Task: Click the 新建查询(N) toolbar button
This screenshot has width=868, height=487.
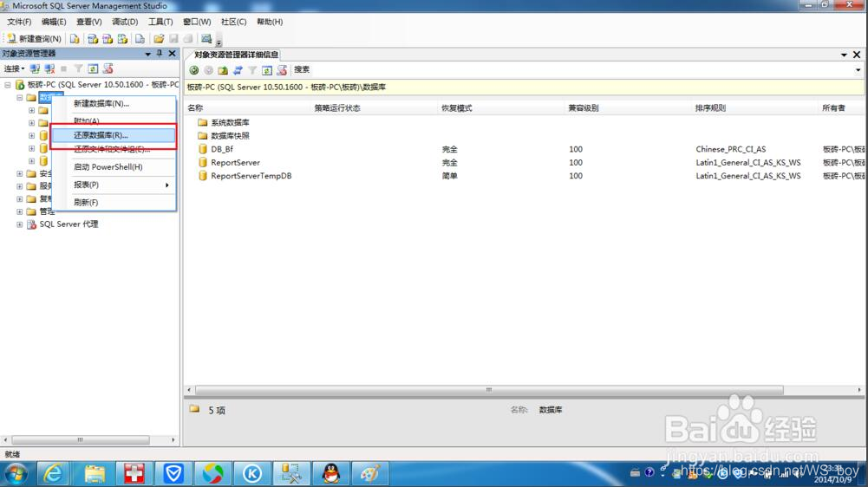Action: [34, 38]
